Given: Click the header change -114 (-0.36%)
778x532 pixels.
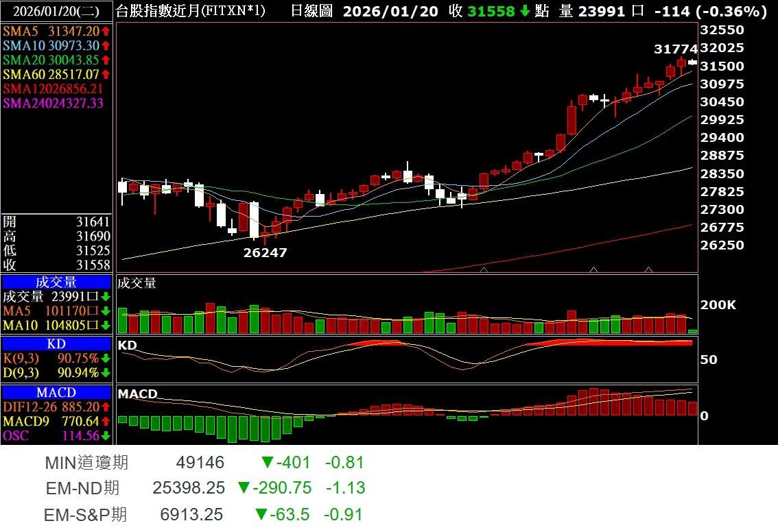Looking at the screenshot, I should [711, 11].
